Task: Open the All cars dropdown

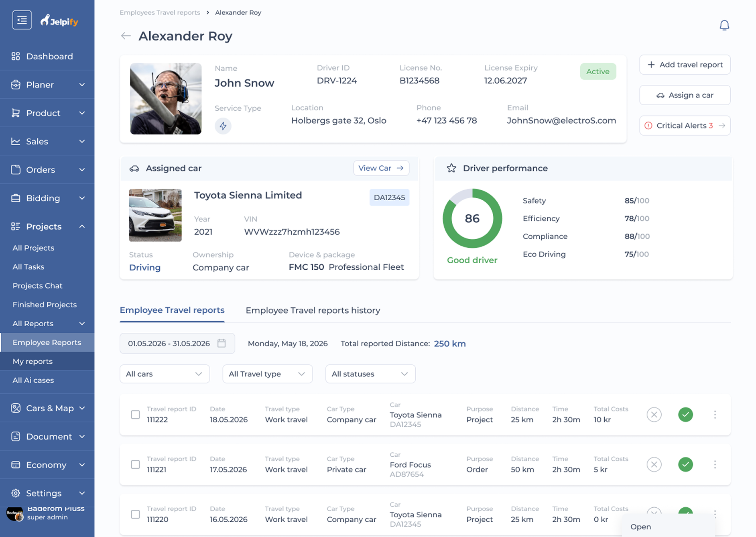Action: click(165, 374)
